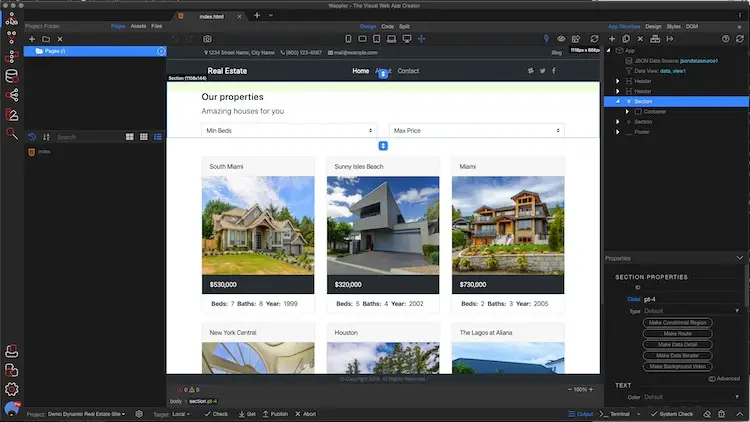750x422 pixels.
Task: Click the Class input field
Action: pyautogui.click(x=691, y=300)
